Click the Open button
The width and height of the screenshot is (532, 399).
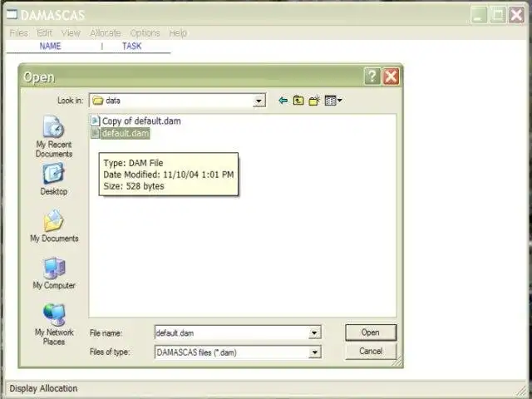[371, 332]
